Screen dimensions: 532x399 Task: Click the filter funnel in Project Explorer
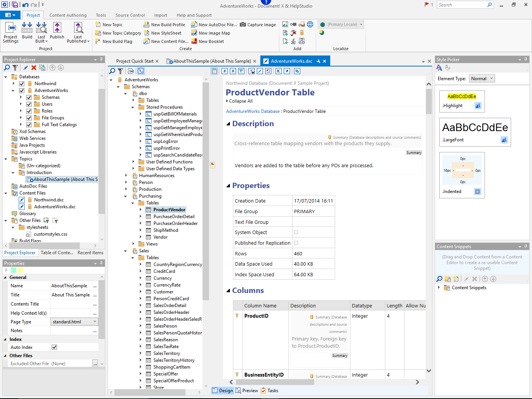(x=15, y=68)
